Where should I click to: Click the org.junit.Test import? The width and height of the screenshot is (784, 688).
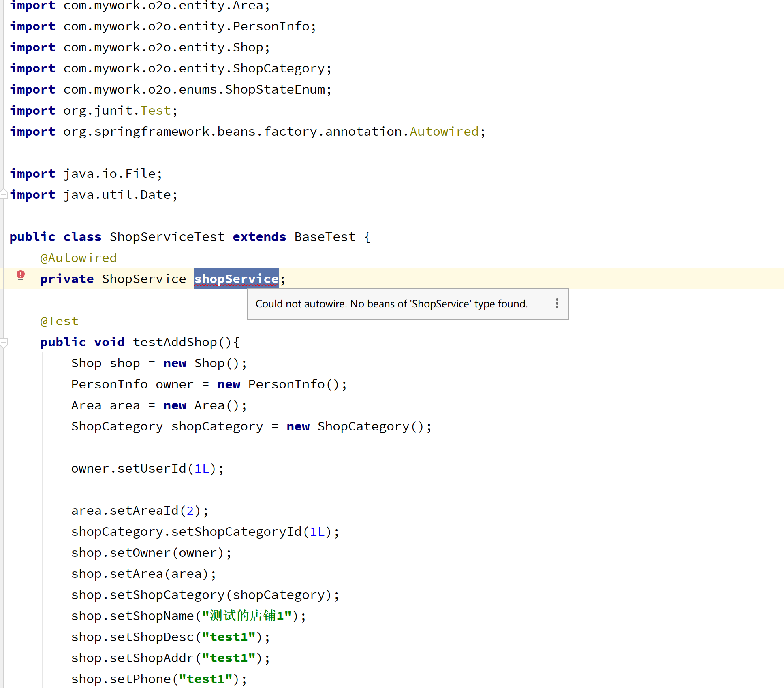[x=94, y=111]
